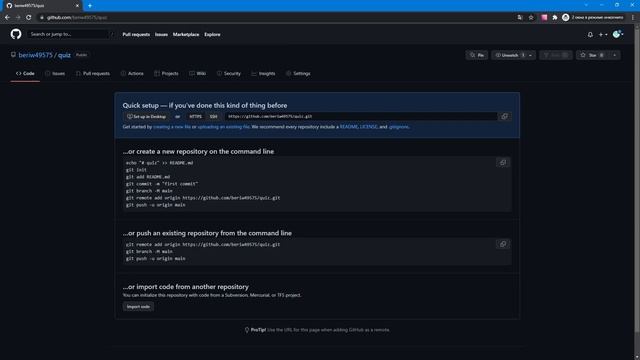Click Pull requests in the top navigation

click(x=136, y=35)
